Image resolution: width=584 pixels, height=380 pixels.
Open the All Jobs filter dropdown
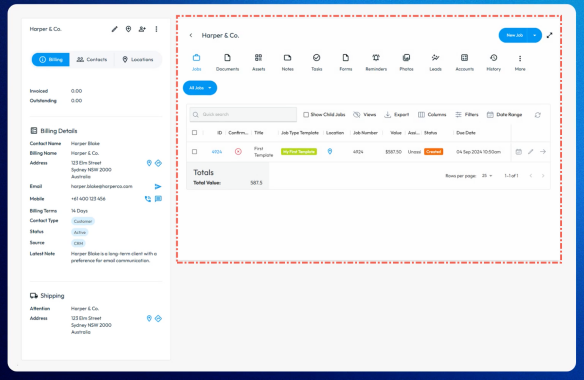click(x=200, y=88)
